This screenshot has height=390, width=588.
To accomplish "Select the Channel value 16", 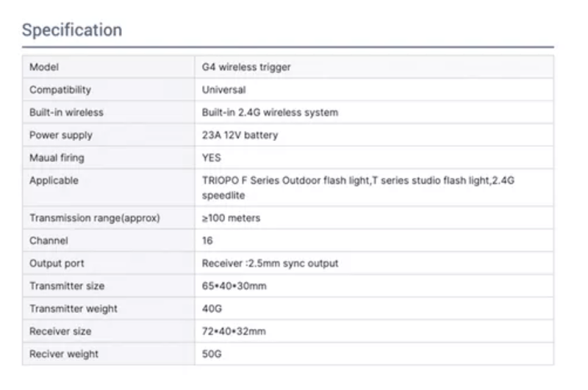I will 207,240.
